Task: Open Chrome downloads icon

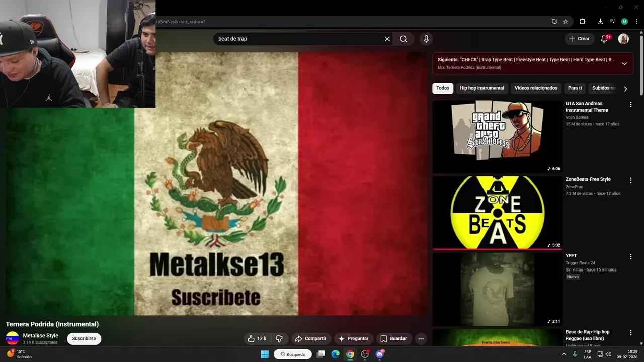Action: (x=600, y=22)
